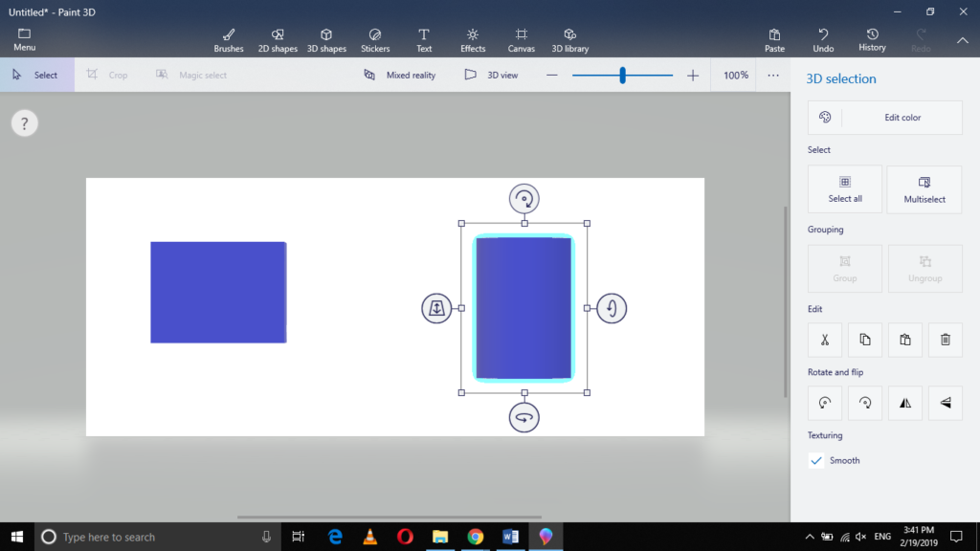
Task: Click the Z-axis position handle left of shape
Action: (x=436, y=308)
